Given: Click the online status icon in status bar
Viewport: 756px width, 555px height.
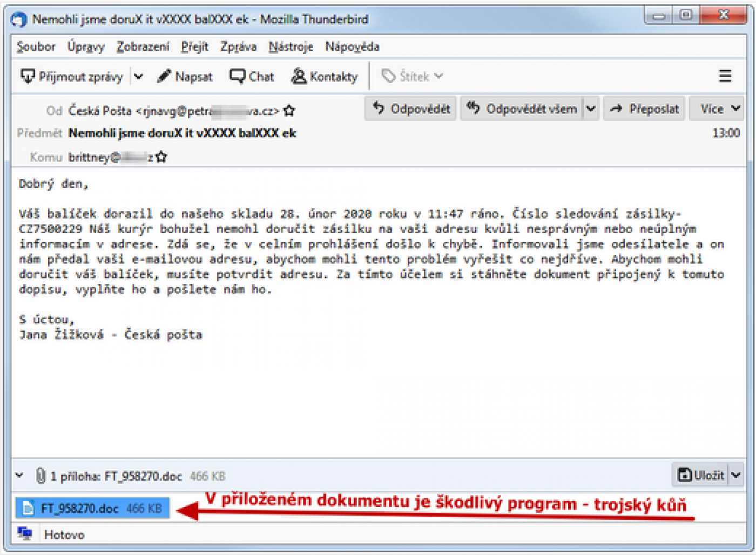Looking at the screenshot, I should click(x=25, y=534).
